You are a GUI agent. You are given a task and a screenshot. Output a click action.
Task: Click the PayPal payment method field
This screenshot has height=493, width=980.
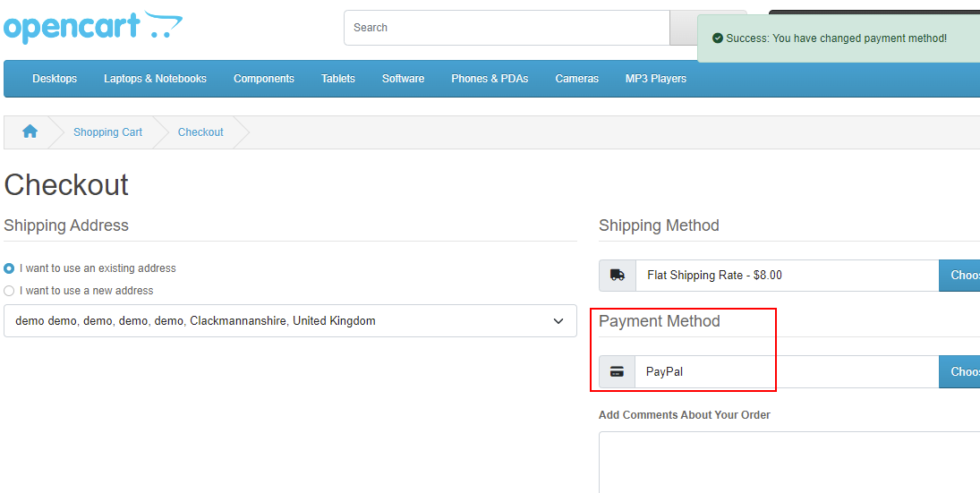788,372
